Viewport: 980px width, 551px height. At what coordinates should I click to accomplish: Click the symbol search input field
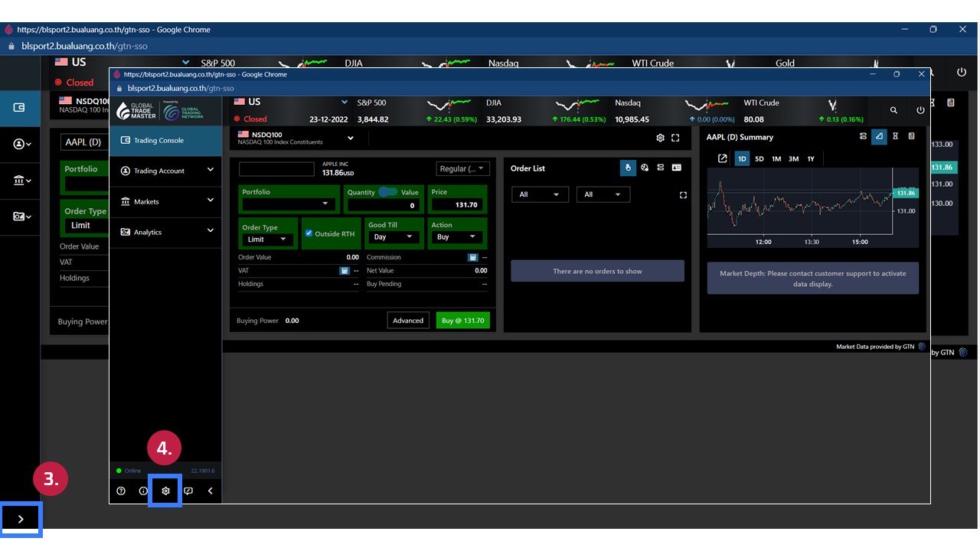(x=276, y=169)
